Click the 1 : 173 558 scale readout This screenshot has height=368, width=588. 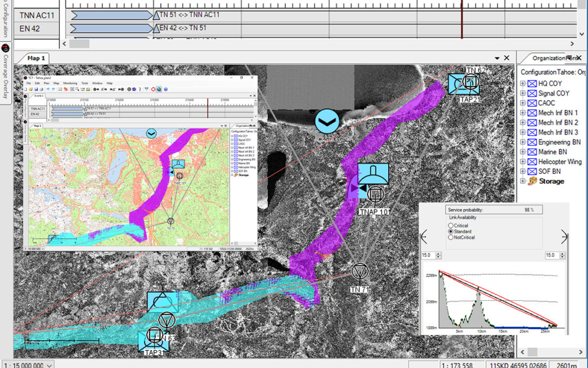click(457, 365)
